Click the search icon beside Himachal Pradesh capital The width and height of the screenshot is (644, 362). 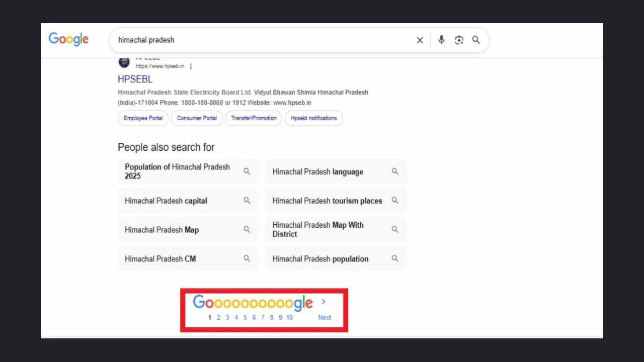pos(247,200)
